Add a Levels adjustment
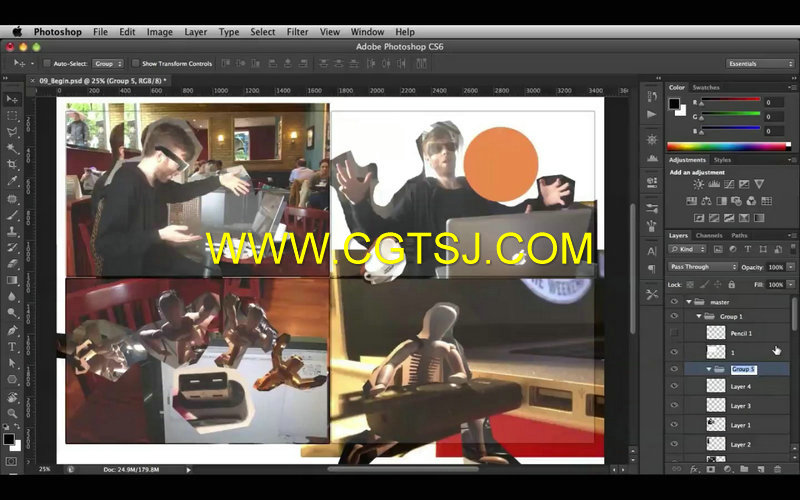The height and width of the screenshot is (500, 800). pos(714,184)
